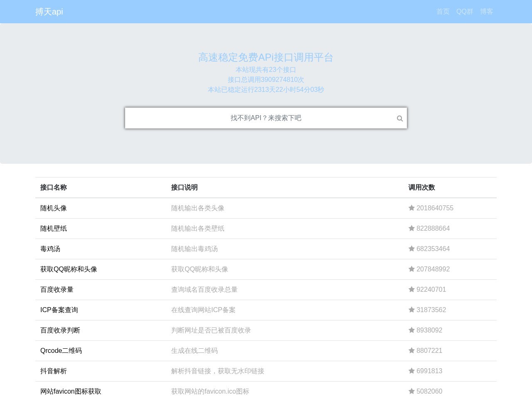Open the 抖音解析 API entry
This screenshot has height=399, width=532.
[x=53, y=371]
